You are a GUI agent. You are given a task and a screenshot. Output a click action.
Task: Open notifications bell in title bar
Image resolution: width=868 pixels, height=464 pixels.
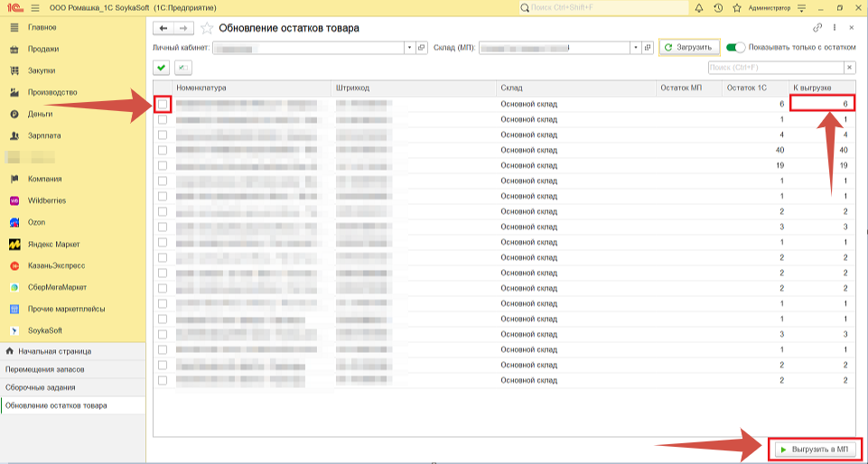(697, 8)
